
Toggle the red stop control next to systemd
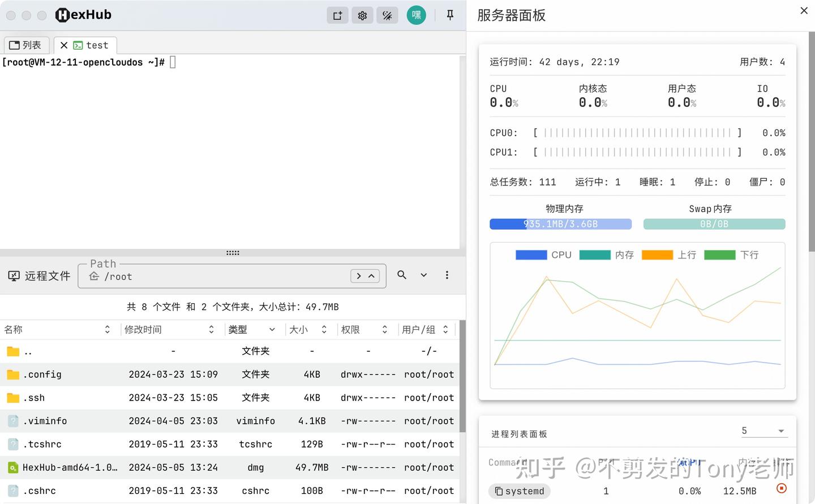point(782,488)
